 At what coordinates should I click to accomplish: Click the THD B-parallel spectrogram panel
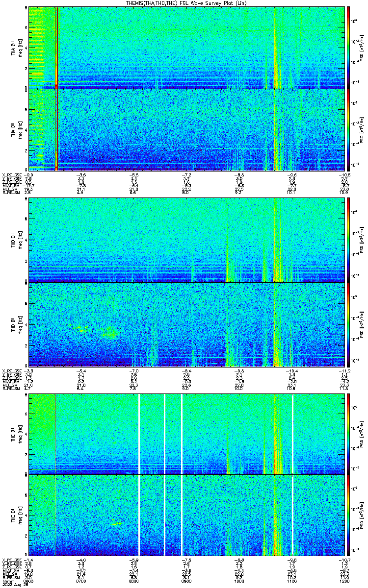(186, 323)
